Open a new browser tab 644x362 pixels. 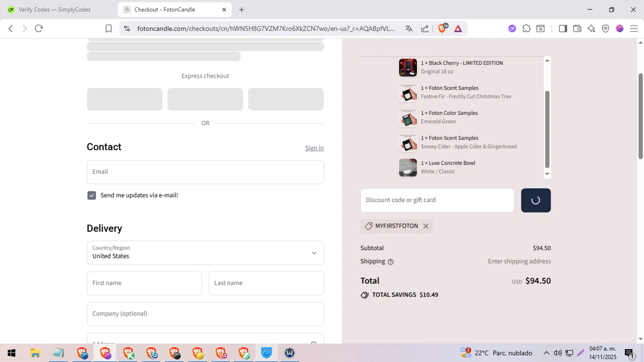tap(242, 9)
